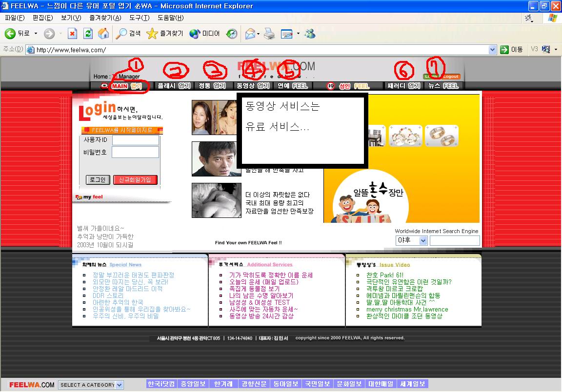Select the 플래시 엽기 navigation tab
562x392 pixels.
click(x=174, y=86)
